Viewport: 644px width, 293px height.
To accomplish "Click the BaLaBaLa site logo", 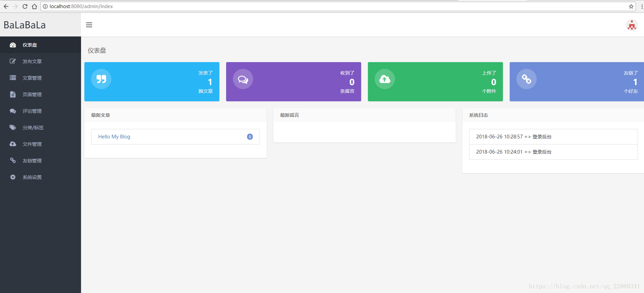I will [x=25, y=25].
